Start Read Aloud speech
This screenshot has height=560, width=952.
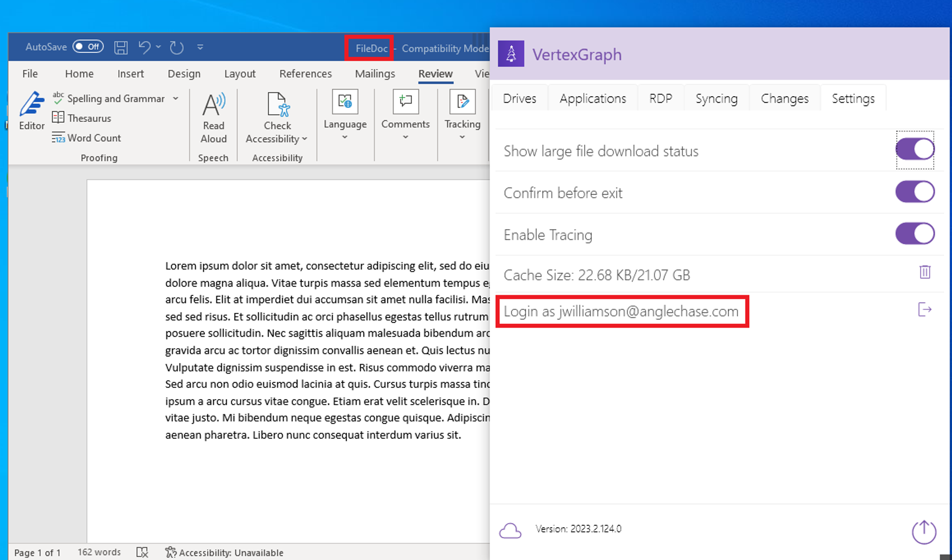[x=213, y=118]
